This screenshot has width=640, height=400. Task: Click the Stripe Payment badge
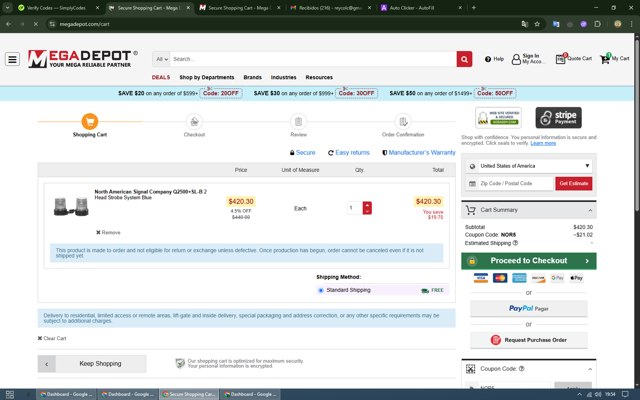[x=558, y=118]
